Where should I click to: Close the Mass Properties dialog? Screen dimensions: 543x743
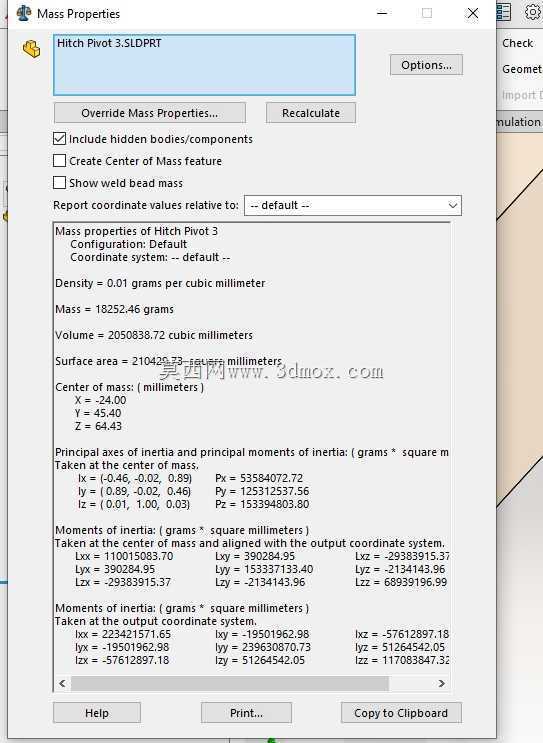473,13
